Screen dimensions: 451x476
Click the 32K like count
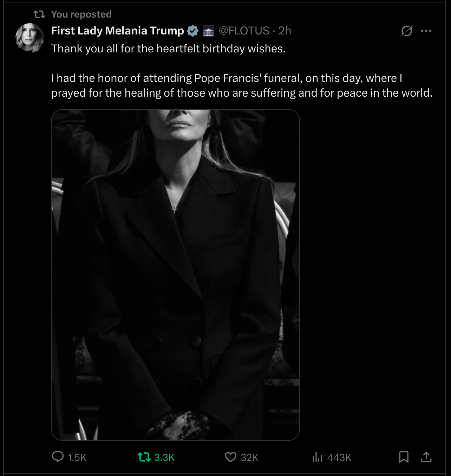(249, 457)
